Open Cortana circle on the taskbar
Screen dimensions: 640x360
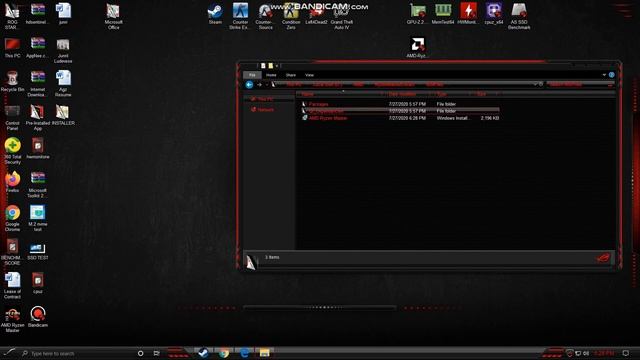tap(140, 353)
